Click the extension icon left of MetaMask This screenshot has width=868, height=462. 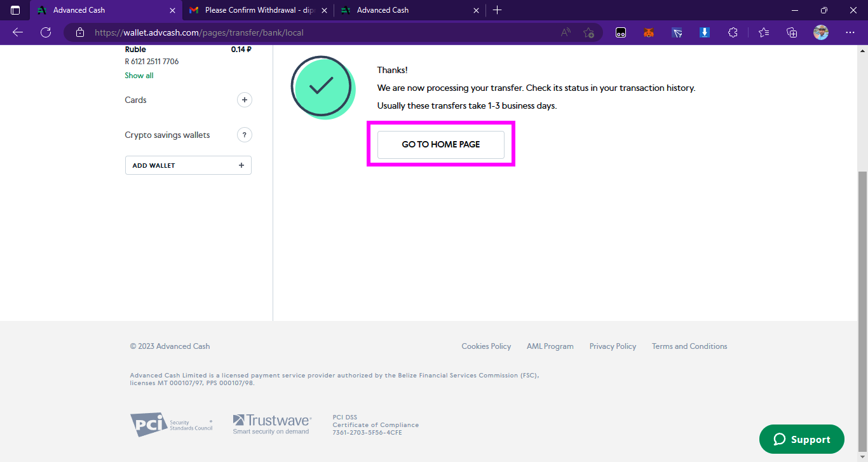pos(621,32)
